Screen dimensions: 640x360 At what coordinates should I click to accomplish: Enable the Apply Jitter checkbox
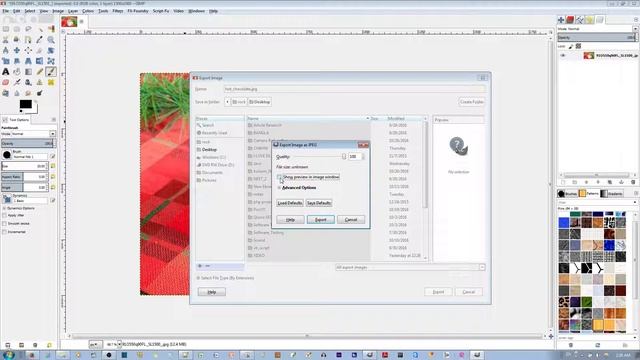tap(4, 216)
